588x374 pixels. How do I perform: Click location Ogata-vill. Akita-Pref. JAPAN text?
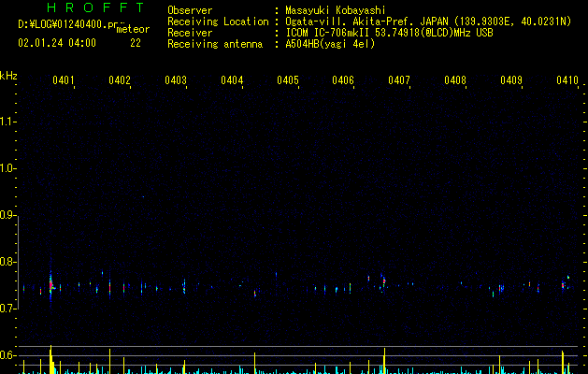point(366,22)
